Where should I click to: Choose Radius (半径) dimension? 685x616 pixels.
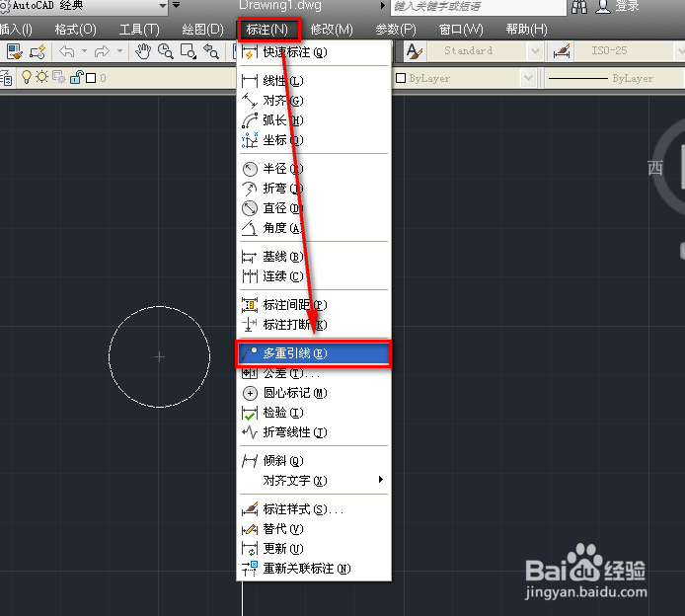tap(314, 169)
